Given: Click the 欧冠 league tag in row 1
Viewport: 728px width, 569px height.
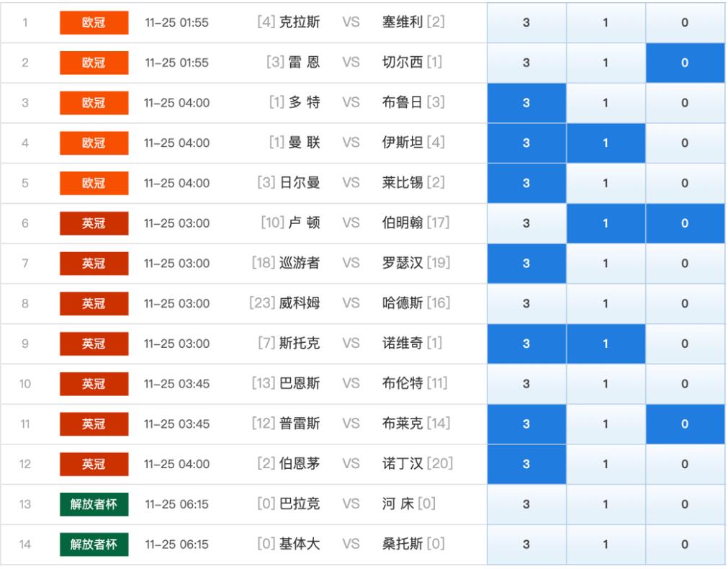Looking at the screenshot, I should (94, 22).
